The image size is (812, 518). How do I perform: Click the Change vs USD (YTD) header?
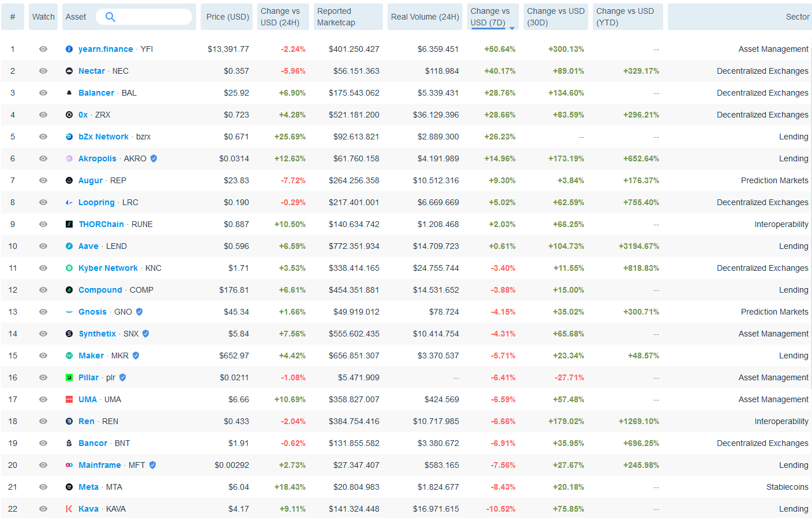coord(627,17)
